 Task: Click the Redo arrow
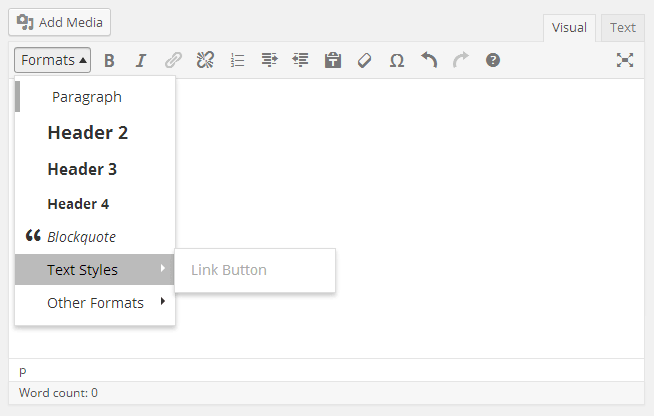click(461, 61)
